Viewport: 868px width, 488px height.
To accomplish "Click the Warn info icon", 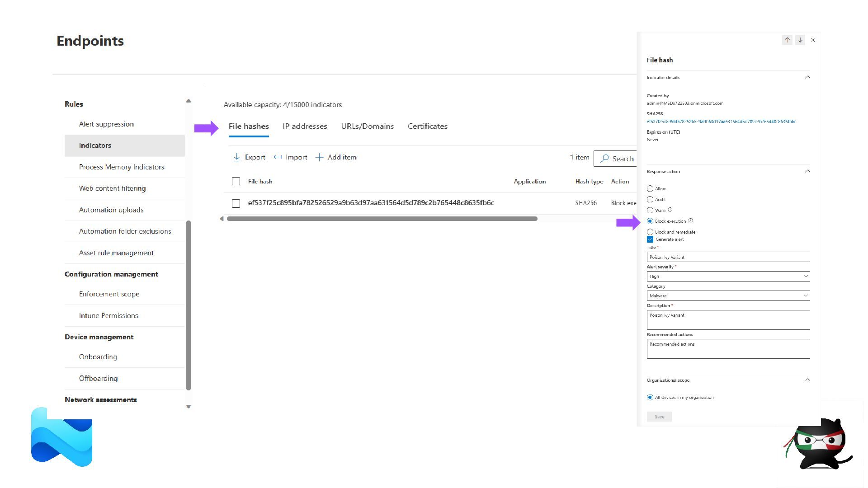I will click(x=670, y=210).
